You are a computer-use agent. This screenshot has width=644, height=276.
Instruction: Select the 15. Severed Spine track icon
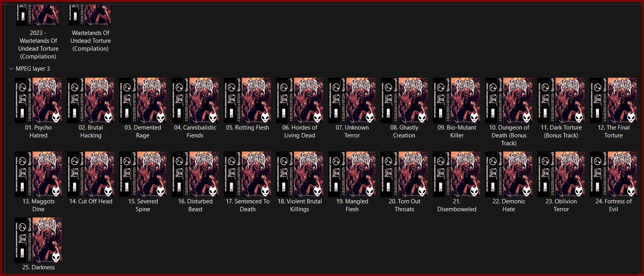click(143, 174)
